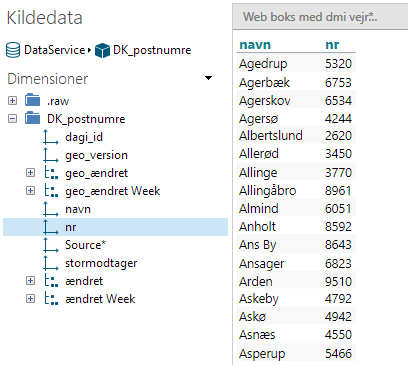
Task: Select the .raw folder icon
Action: [33, 100]
